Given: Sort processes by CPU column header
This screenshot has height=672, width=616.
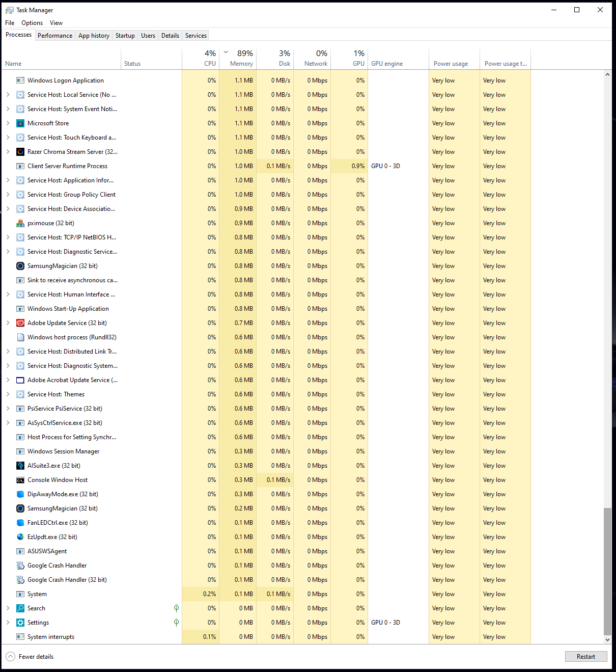Looking at the screenshot, I should click(201, 59).
